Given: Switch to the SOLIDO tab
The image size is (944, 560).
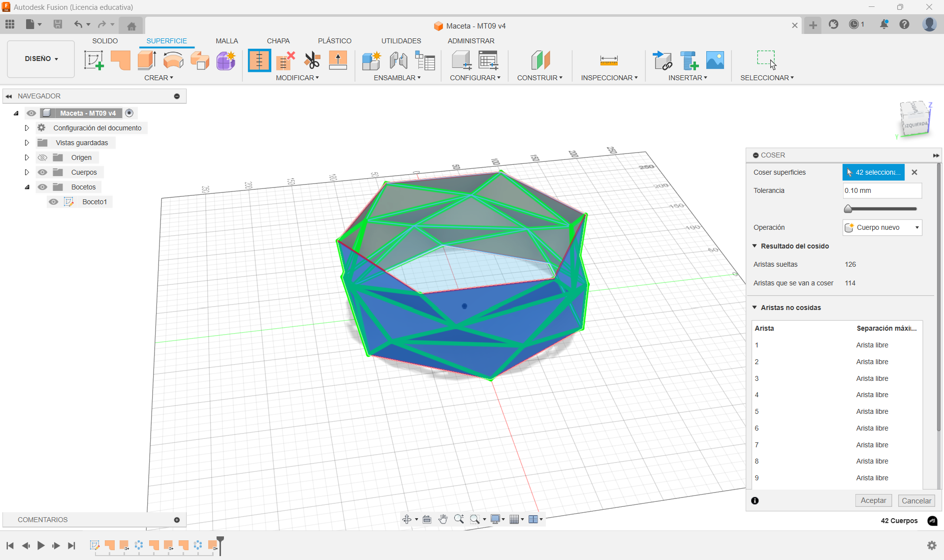Looking at the screenshot, I should [105, 41].
